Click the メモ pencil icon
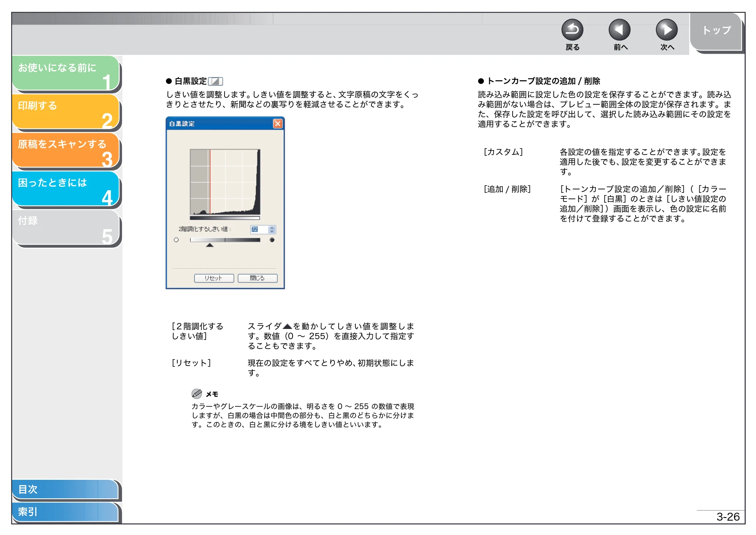The image size is (756, 535). click(197, 394)
